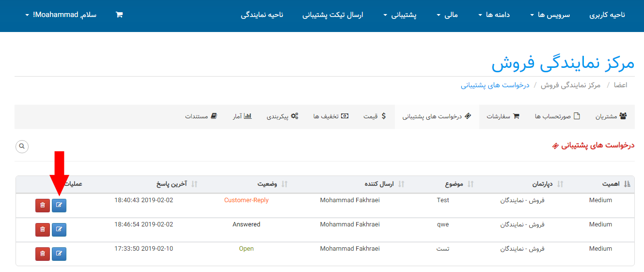Expand the سرویس ها dropdown menu

point(550,15)
